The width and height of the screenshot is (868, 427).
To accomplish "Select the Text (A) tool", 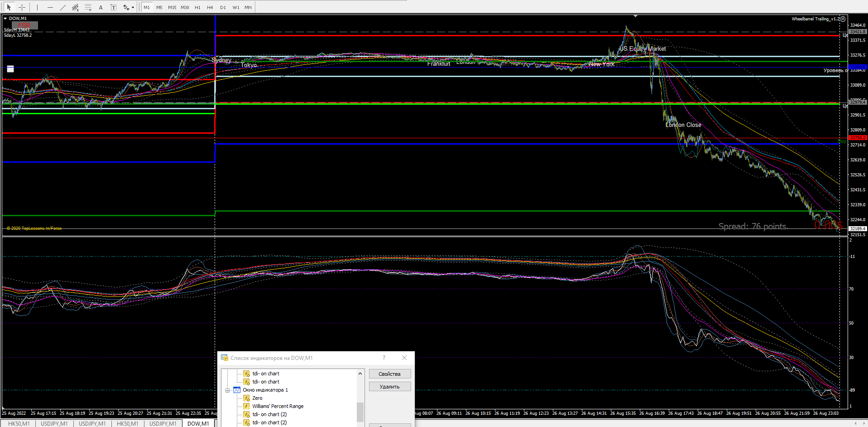I will 101,7.
